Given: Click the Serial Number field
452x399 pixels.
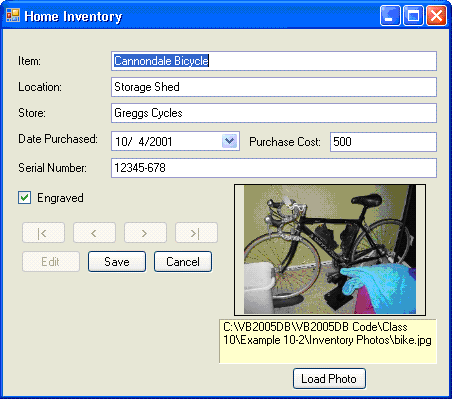Looking at the screenshot, I should pos(274,168).
